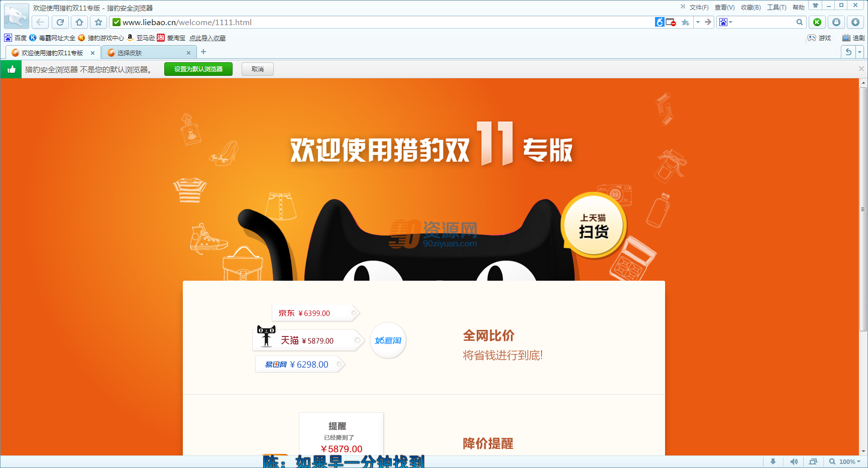Expand the closed tabs list dropdown
The image size is (868, 468).
(859, 52)
